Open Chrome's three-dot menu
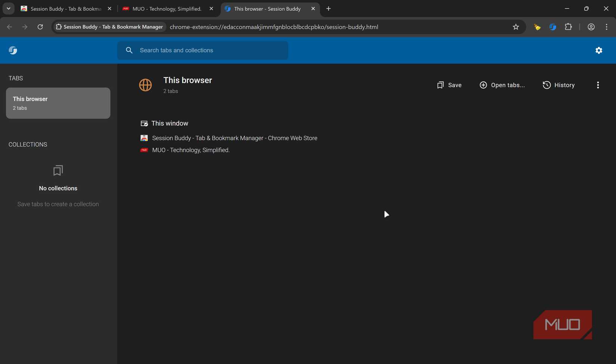This screenshot has width=616, height=364. [x=607, y=27]
